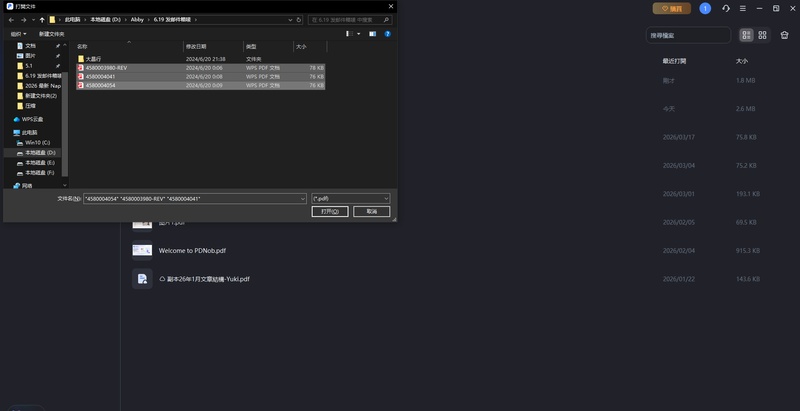Click the 取消 cancel button
800x411 pixels.
[x=371, y=212]
